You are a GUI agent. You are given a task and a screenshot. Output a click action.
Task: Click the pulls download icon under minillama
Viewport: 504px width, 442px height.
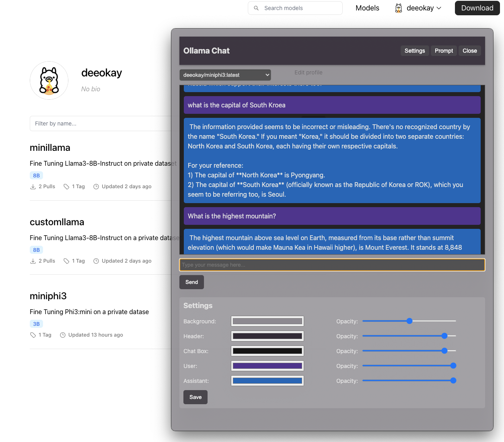click(33, 187)
